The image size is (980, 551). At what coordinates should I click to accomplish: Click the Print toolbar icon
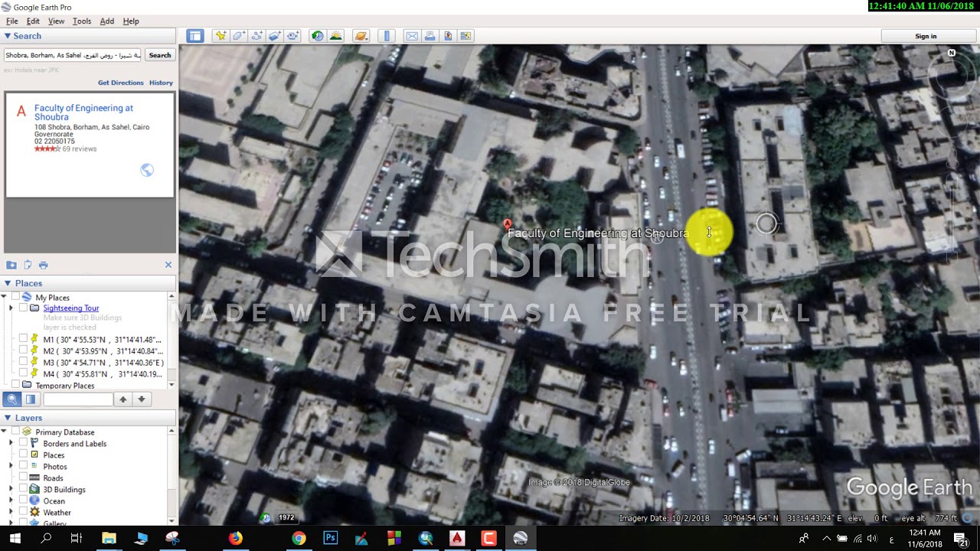click(x=430, y=36)
